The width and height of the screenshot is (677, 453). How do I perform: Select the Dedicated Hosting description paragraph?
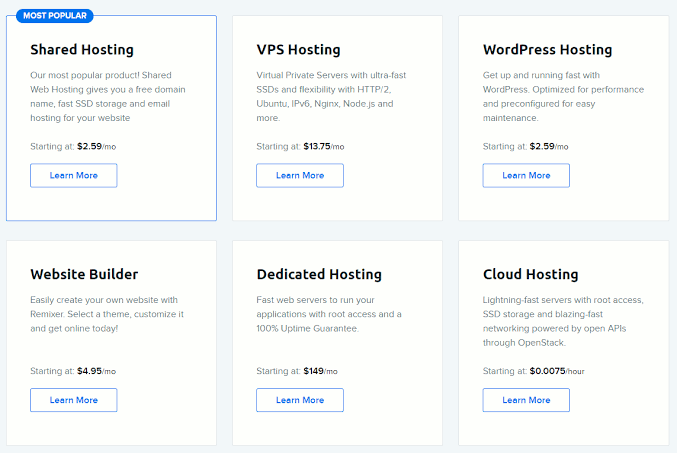click(x=329, y=314)
